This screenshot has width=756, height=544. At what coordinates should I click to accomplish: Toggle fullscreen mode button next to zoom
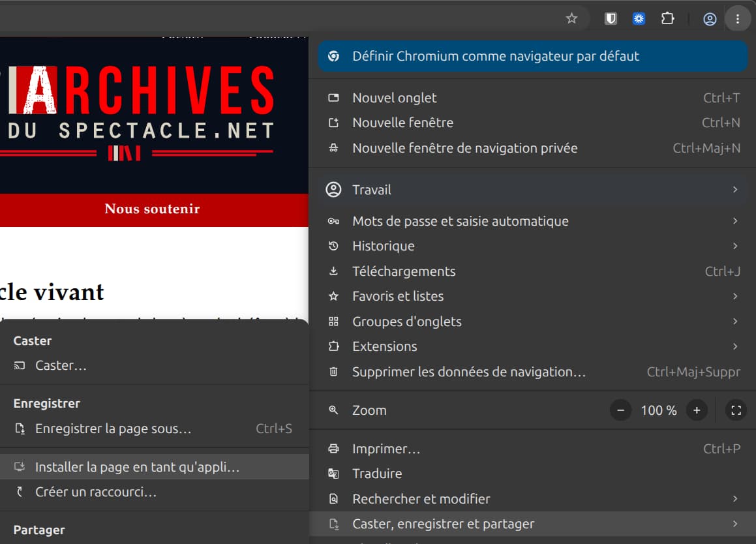coord(736,410)
